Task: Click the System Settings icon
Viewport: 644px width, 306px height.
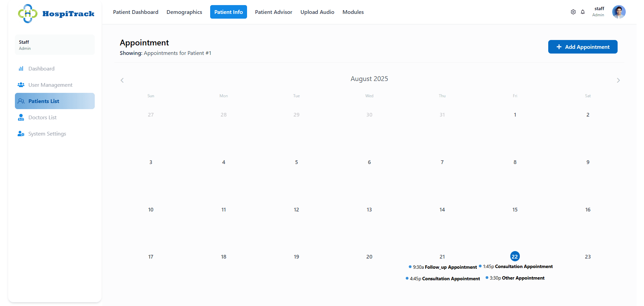Action: pos(21,134)
